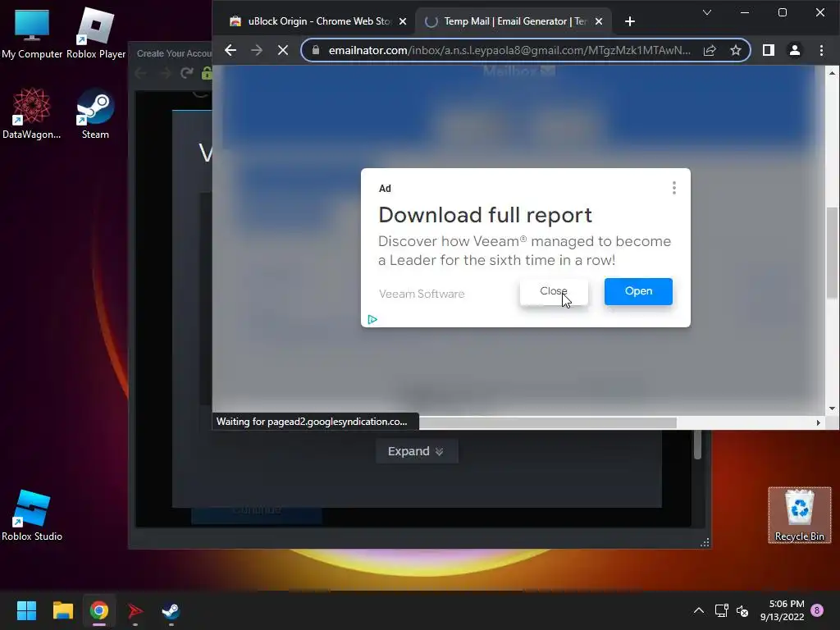Toggle the Chrome side panel
The width and height of the screenshot is (840, 630).
[768, 50]
